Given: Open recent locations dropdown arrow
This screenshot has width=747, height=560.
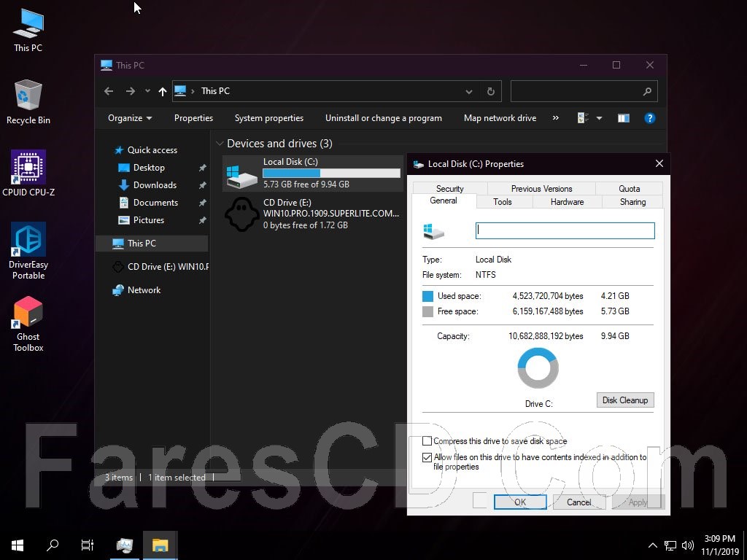Looking at the screenshot, I should click(147, 91).
